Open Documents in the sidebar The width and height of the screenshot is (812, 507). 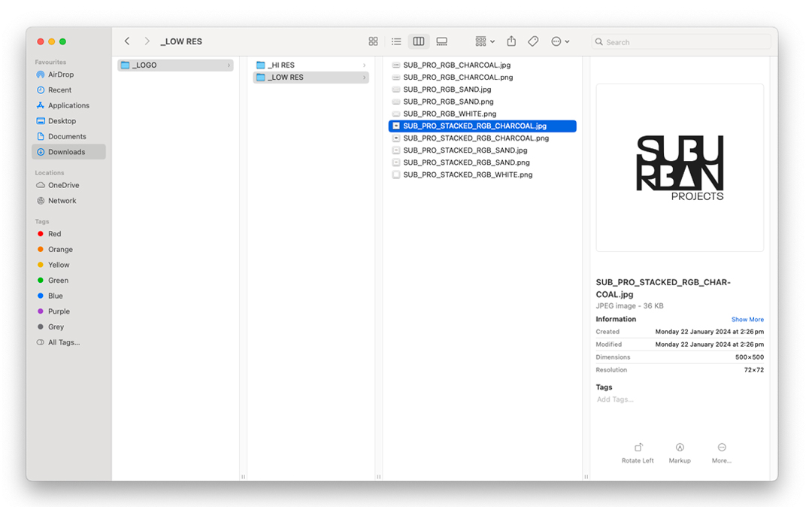pyautogui.click(x=68, y=137)
